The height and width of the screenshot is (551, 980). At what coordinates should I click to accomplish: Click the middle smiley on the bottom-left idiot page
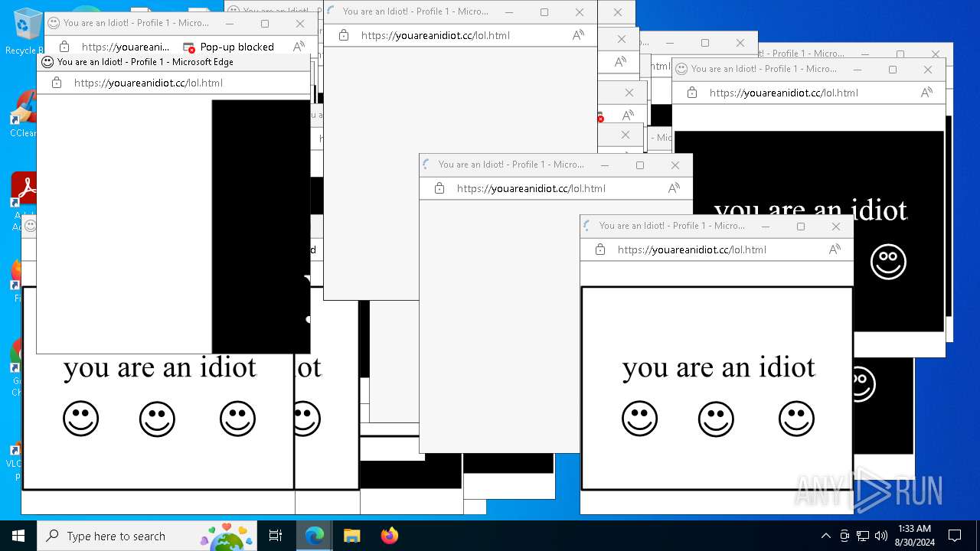click(157, 419)
